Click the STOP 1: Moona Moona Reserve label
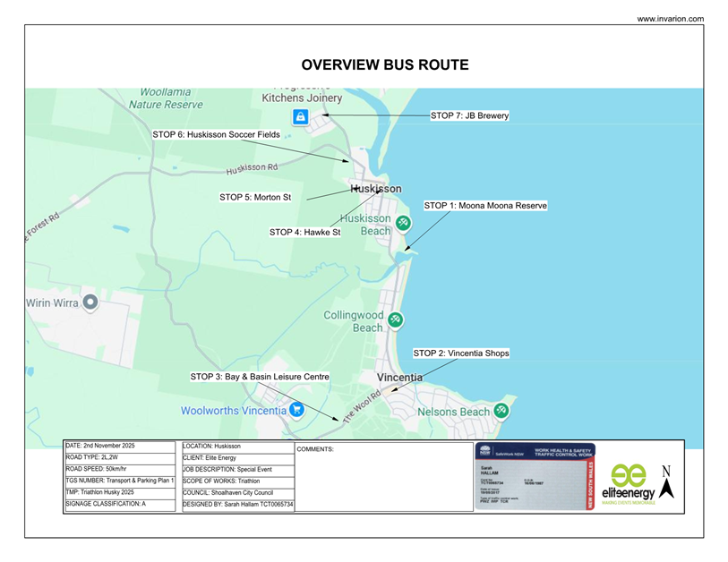Image resolution: width=728 pixels, height=562 pixels. pyautogui.click(x=485, y=205)
